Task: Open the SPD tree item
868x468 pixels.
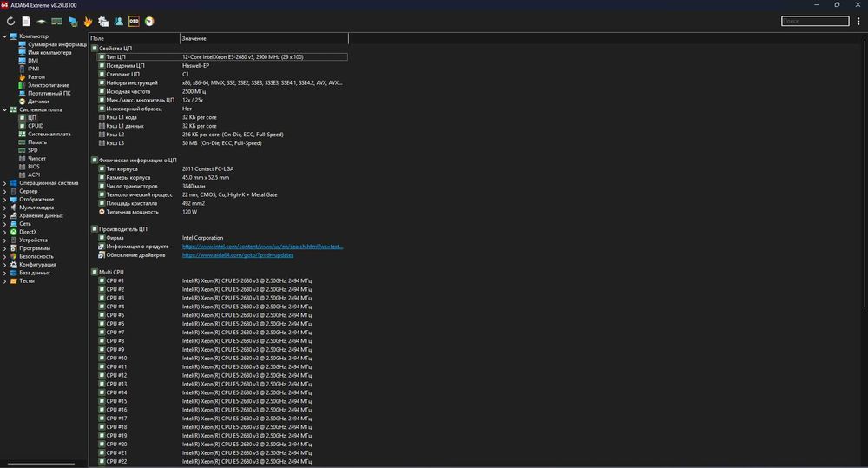Action: [x=33, y=151]
